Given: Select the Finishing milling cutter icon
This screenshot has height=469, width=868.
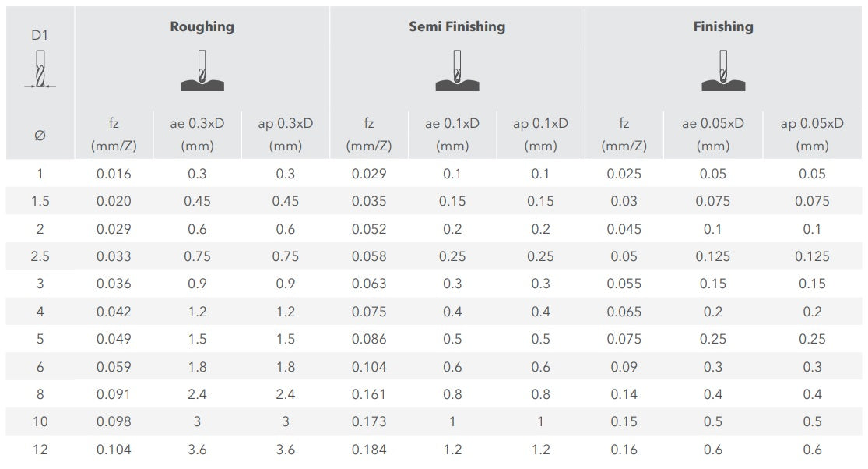Looking at the screenshot, I should [723, 70].
